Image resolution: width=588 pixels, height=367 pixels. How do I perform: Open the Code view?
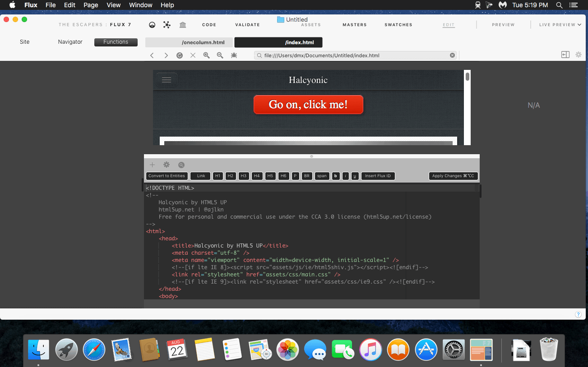coord(209,25)
